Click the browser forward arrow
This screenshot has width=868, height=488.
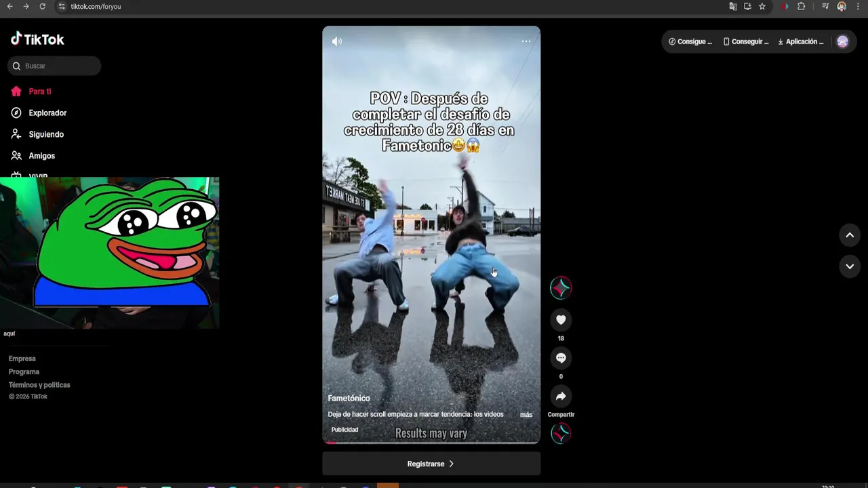click(x=26, y=6)
